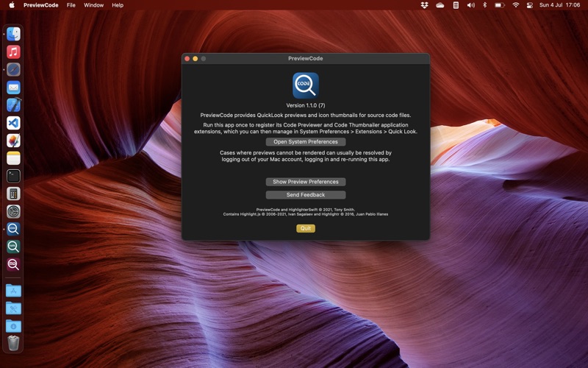This screenshot has width=588, height=368.
Task: Click PreviewCode app icon in window
Action: tap(306, 85)
